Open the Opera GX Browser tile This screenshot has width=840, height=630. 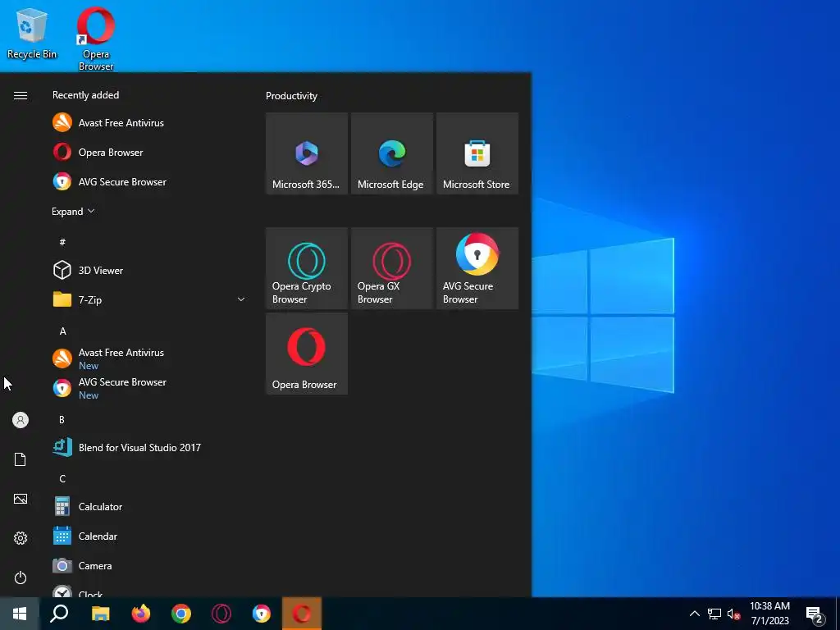coord(391,268)
